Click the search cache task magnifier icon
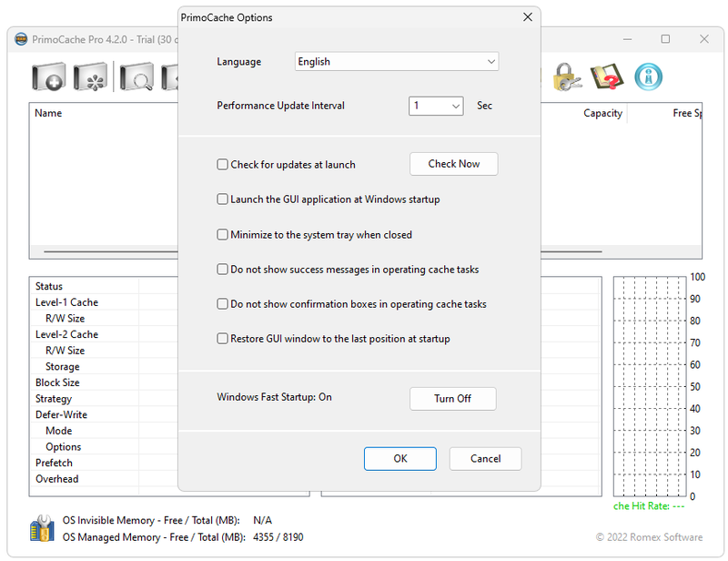Viewport: 728px width, 561px height. click(x=137, y=76)
